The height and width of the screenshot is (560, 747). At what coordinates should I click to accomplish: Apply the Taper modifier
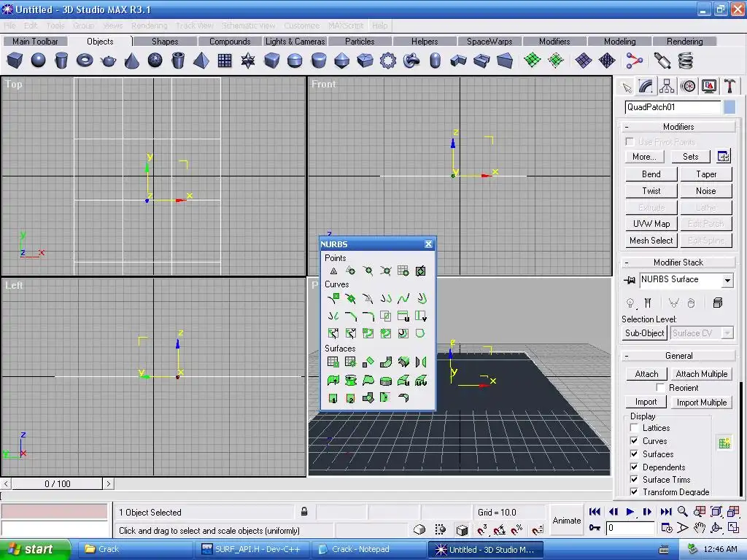point(706,174)
